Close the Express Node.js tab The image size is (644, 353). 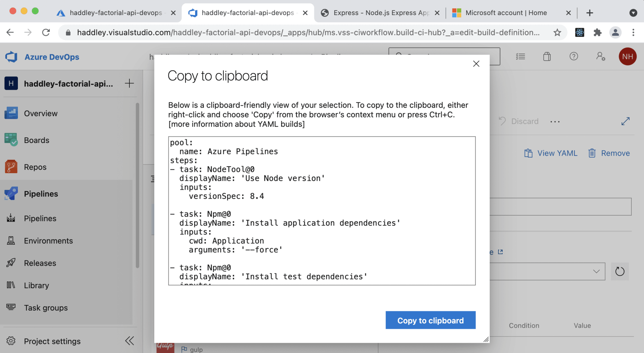click(x=437, y=13)
